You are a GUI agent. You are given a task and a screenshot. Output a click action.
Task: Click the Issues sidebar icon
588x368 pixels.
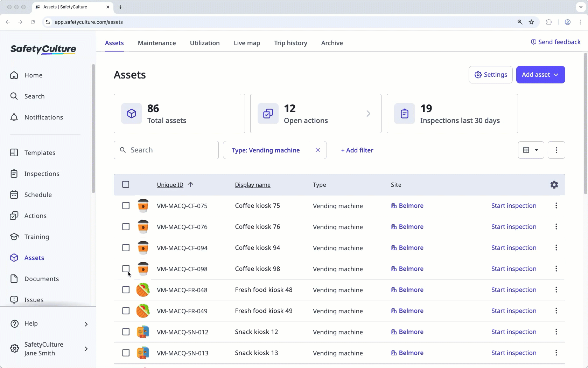(x=14, y=300)
